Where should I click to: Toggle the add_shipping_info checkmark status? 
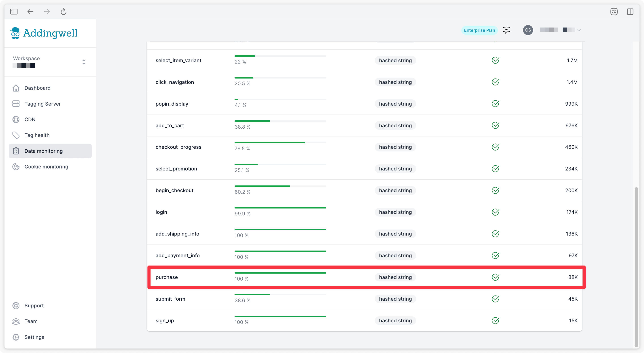coord(495,234)
